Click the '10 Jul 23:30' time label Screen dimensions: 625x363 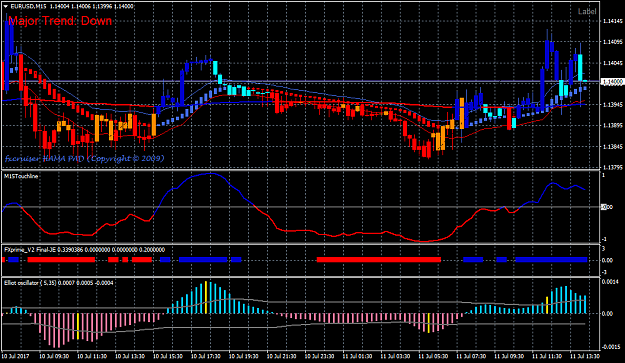pyautogui.click(x=319, y=356)
